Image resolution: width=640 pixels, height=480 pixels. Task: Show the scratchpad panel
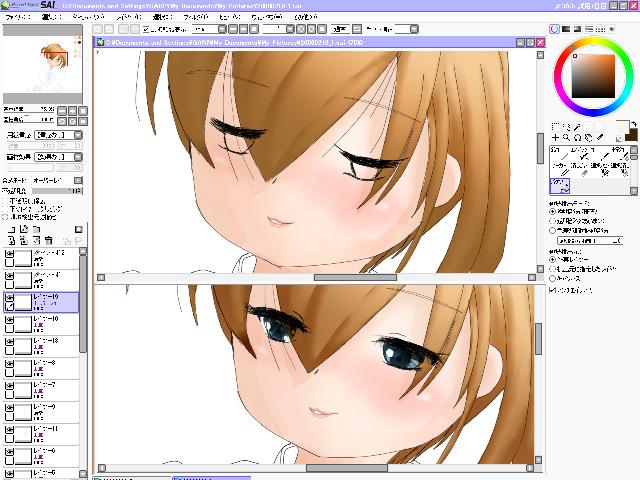point(611,29)
